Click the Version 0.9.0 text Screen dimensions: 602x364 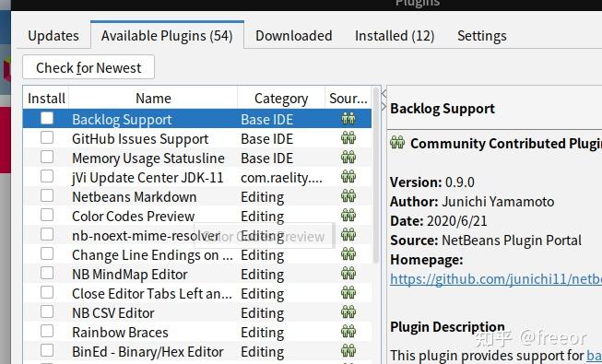(432, 182)
